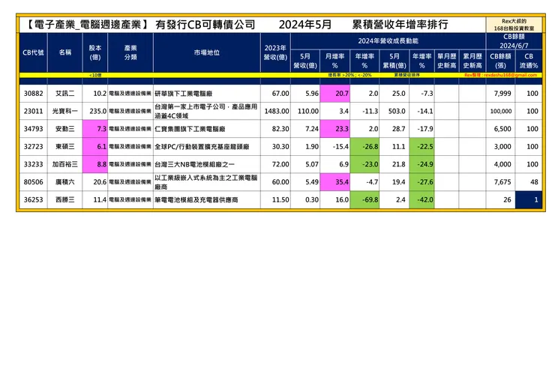Select CB balance cell 7,999
The width and height of the screenshot is (555, 392).
coord(500,94)
